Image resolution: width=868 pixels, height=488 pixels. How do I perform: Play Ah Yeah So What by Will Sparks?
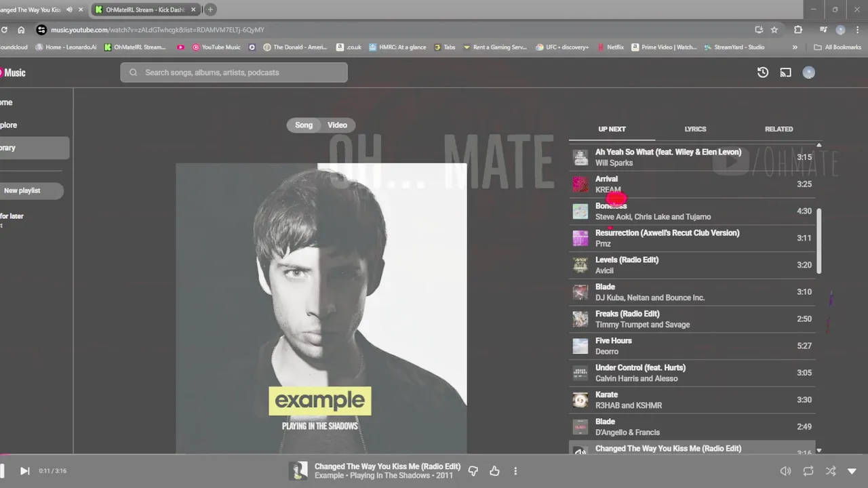click(x=692, y=157)
